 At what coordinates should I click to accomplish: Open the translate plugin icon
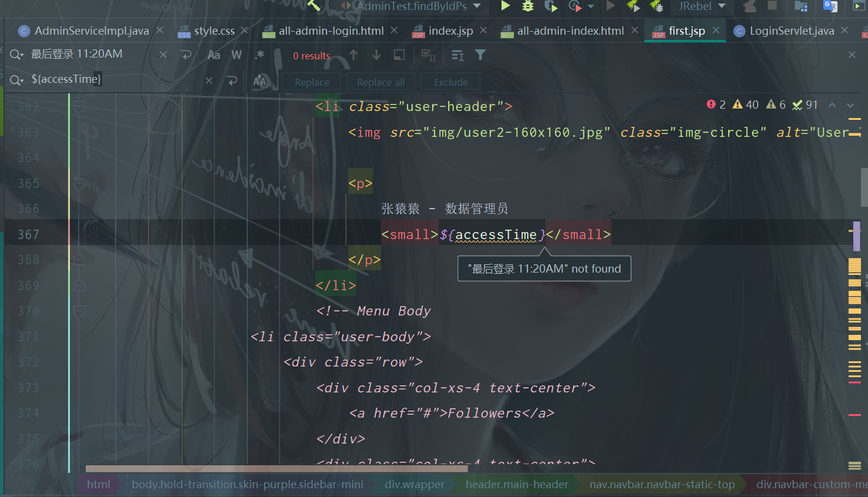pos(830,6)
